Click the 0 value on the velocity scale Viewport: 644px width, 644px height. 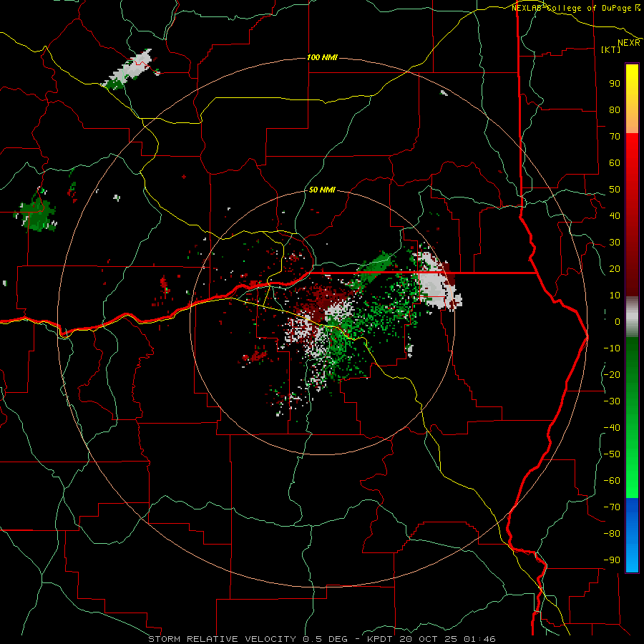[618, 322]
